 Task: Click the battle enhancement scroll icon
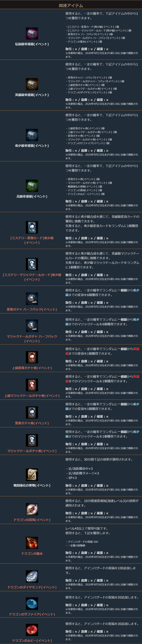click(x=32, y=475)
